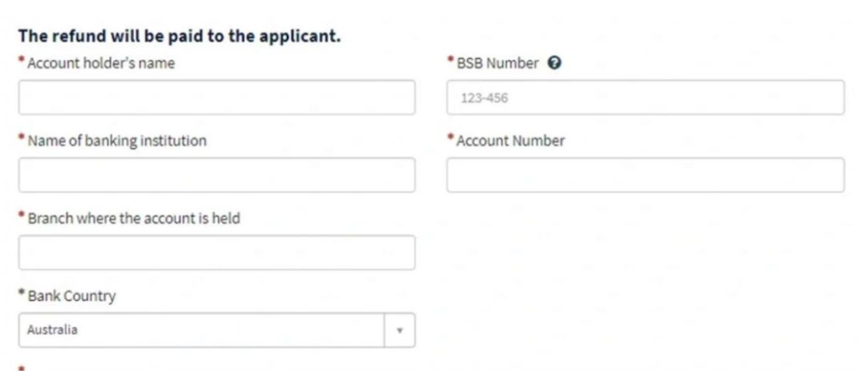Viewport: 868px width, 377px height.
Task: Click the required asterisk beside Bank Country
Action: [x=22, y=295]
